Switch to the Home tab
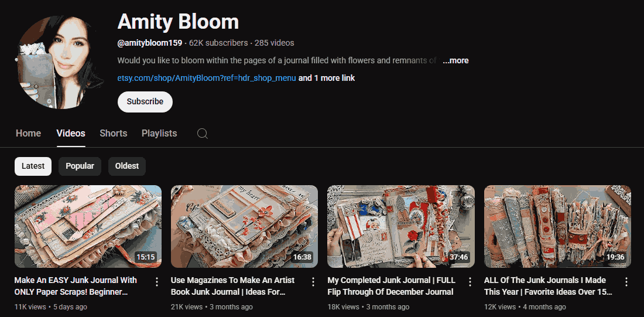This screenshot has width=644, height=317. (28, 134)
